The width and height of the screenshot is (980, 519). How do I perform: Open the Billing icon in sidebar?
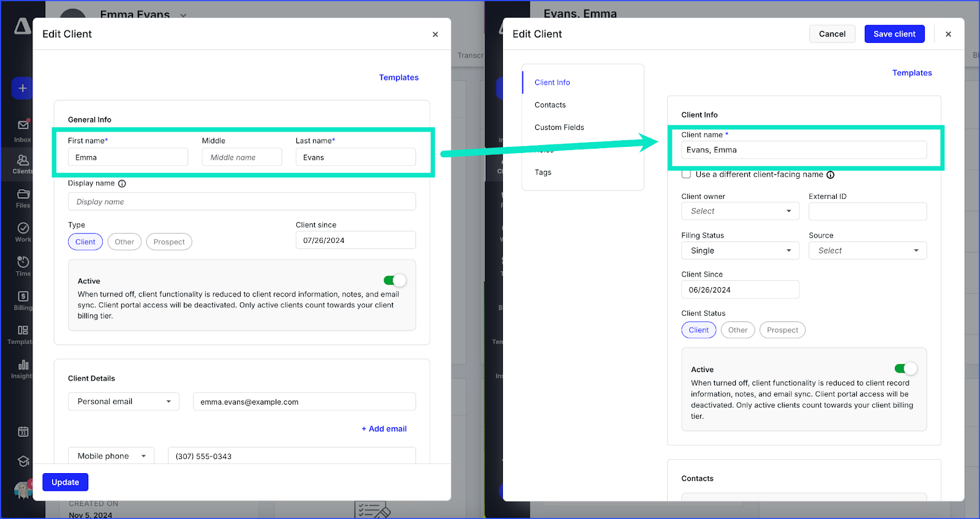pos(23,297)
